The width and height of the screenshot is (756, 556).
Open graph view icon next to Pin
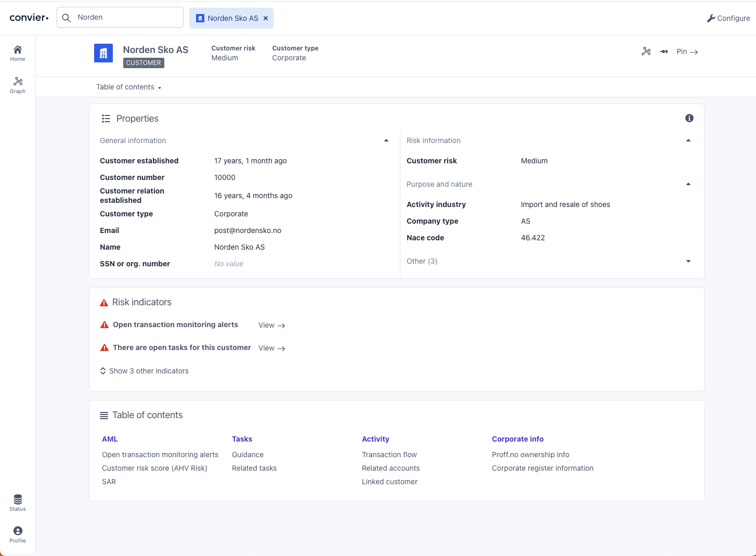pos(646,51)
